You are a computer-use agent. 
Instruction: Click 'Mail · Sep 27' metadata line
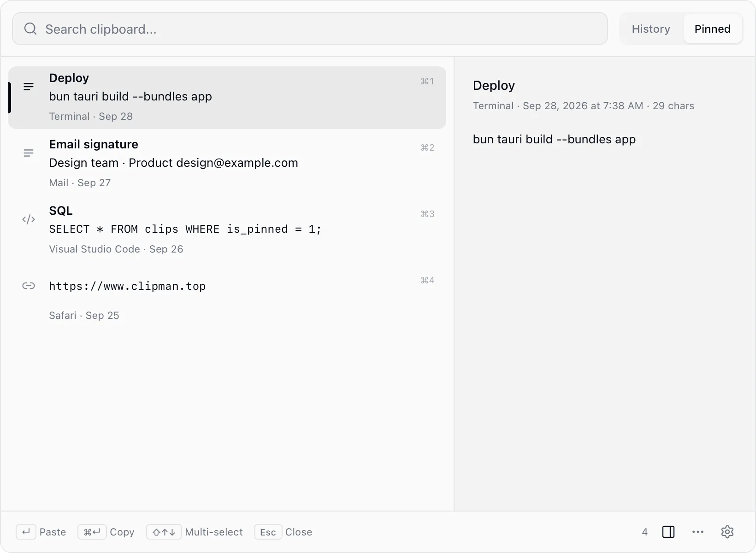tap(80, 182)
